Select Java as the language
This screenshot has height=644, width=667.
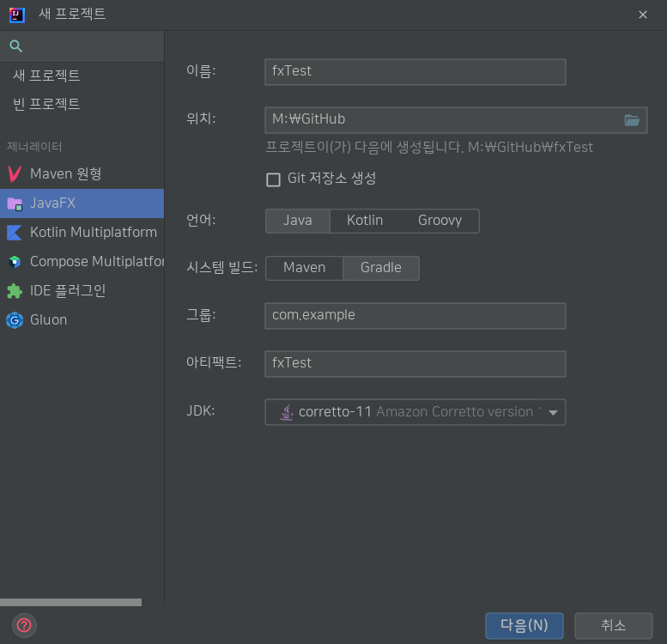point(297,221)
